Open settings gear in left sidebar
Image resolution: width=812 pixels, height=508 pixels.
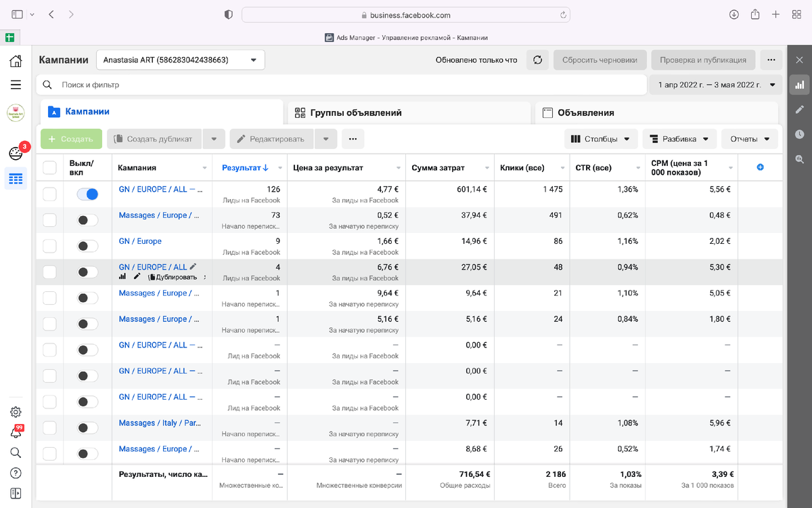tap(16, 412)
